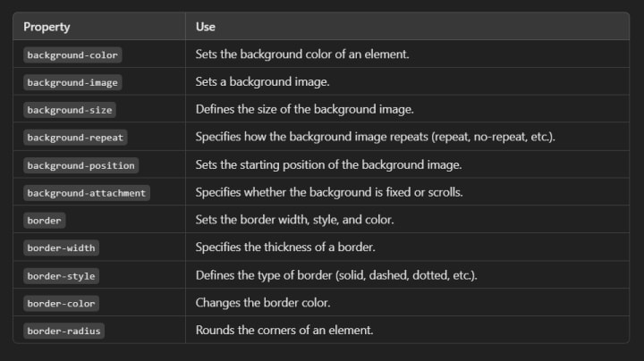The height and width of the screenshot is (361, 644).
Task: Click the background-image property code tag
Action: (x=72, y=82)
